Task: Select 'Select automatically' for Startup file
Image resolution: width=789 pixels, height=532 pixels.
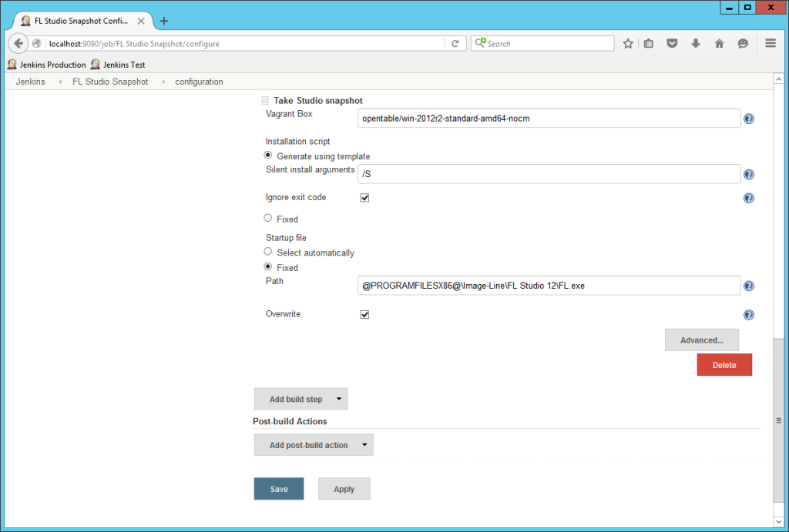Action: 267,253
